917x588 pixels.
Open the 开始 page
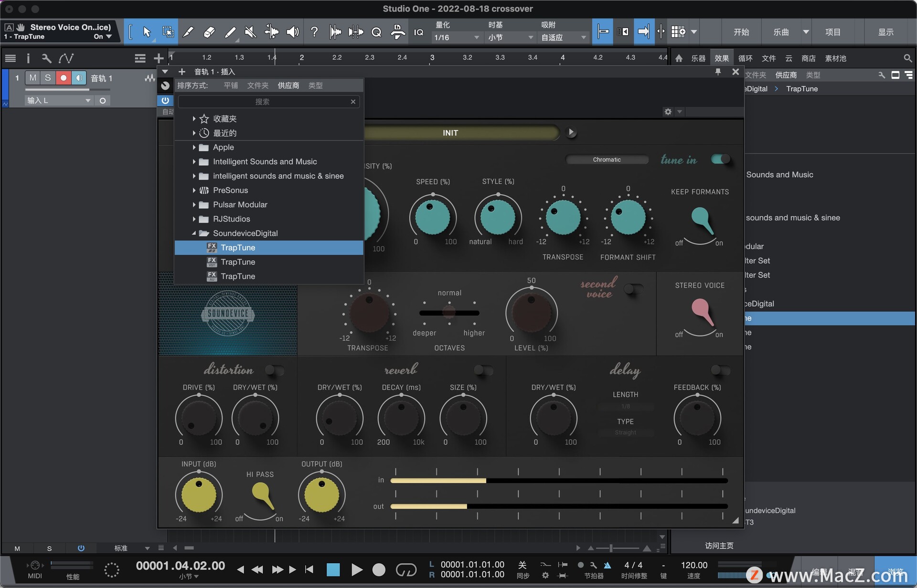[741, 32]
